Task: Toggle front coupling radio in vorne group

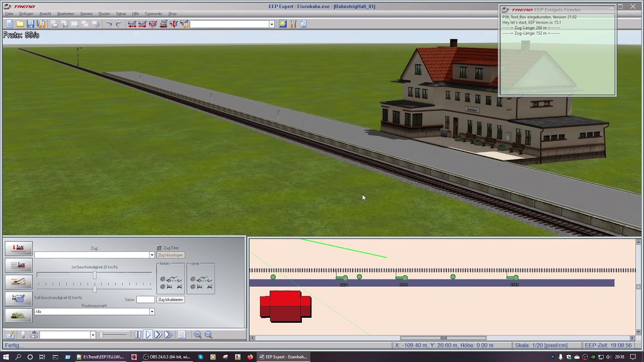Action: [193, 280]
